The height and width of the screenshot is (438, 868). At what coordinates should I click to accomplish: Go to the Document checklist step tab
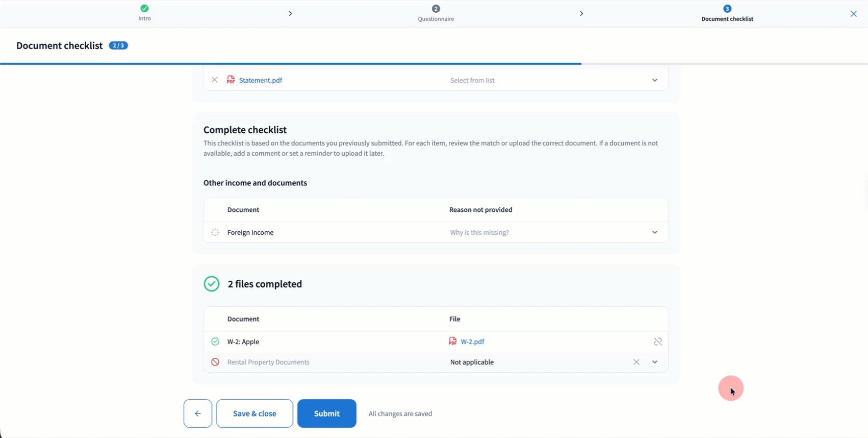tap(727, 14)
